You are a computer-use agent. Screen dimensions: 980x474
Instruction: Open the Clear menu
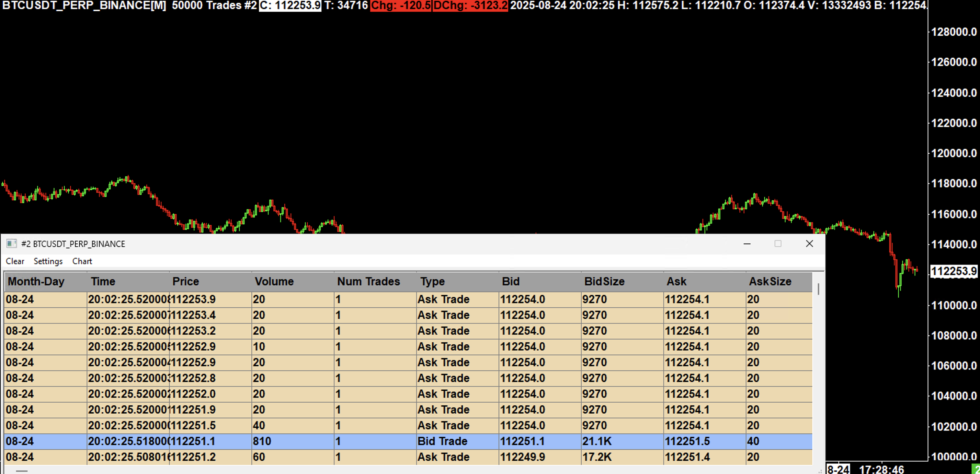pyautogui.click(x=15, y=261)
